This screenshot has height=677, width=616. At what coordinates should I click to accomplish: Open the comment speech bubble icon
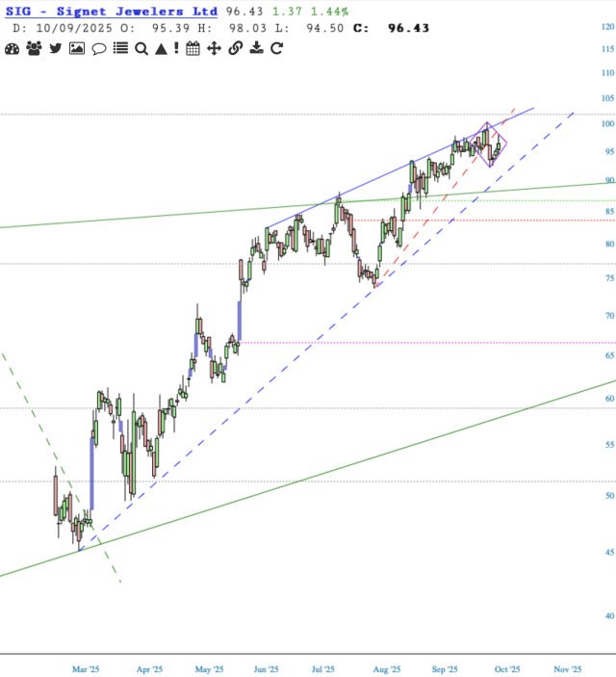98,48
